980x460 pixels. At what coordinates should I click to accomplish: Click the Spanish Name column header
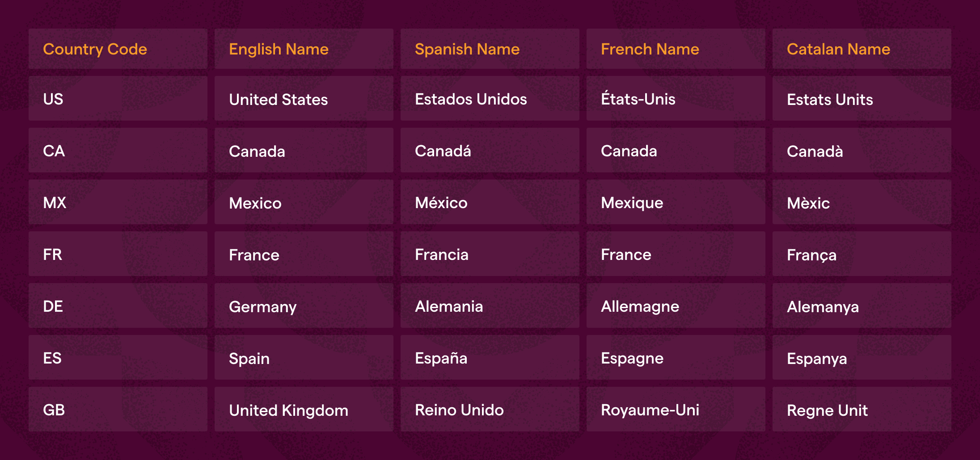point(490,49)
